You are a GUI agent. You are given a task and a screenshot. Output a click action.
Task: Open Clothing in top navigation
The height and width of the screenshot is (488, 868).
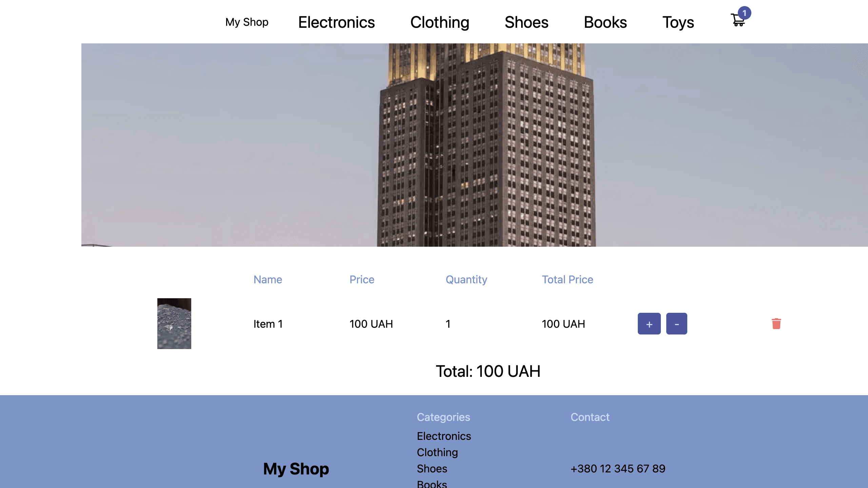pos(440,22)
